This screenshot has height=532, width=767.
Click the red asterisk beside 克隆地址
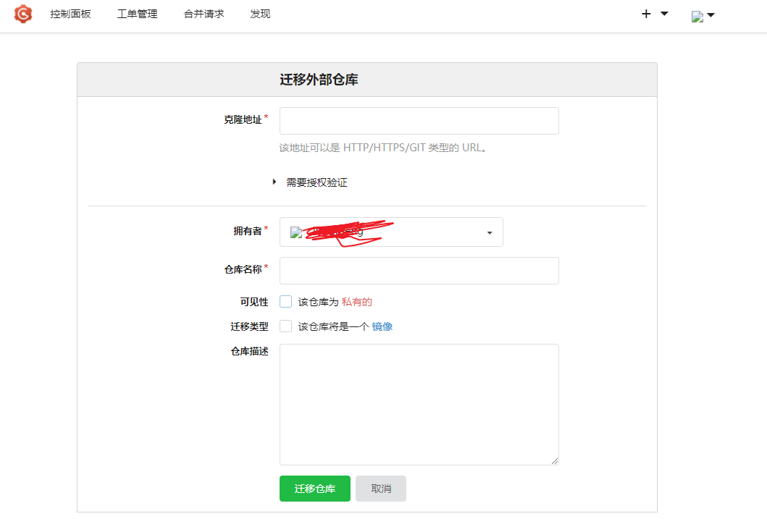pyautogui.click(x=266, y=116)
